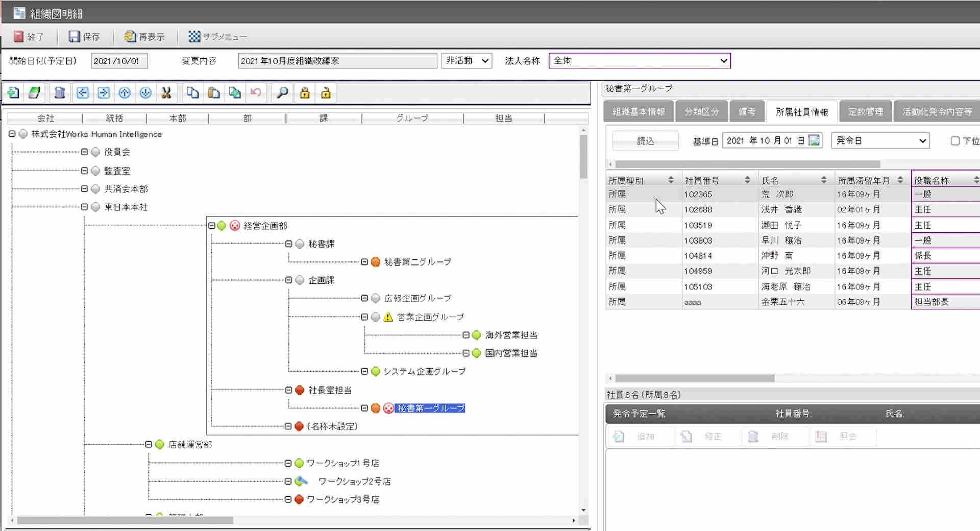Open the 法人名称 全体 dropdown
This screenshot has height=531, width=980.
(x=640, y=61)
